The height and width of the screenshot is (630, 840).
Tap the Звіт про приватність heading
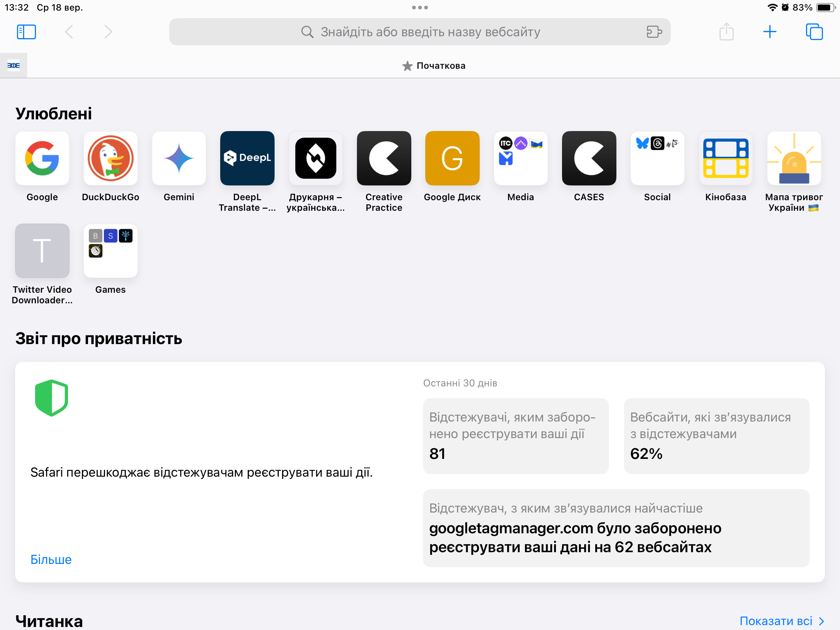click(99, 338)
